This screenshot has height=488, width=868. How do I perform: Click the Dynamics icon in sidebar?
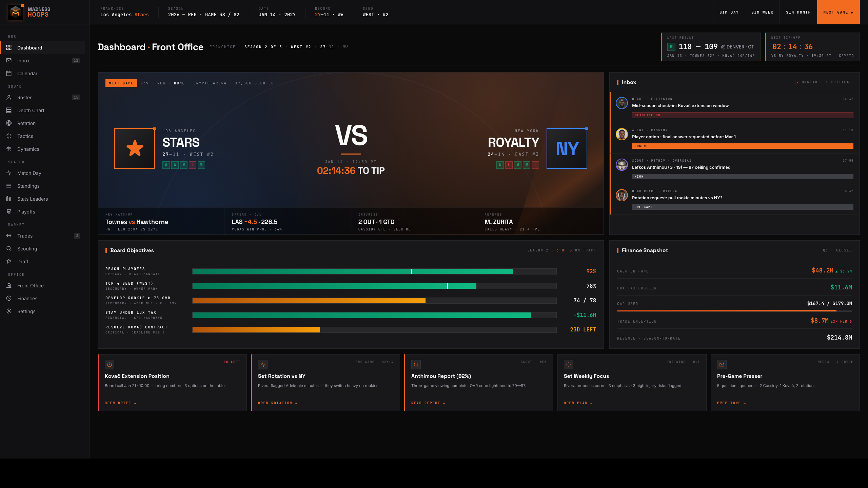9,149
